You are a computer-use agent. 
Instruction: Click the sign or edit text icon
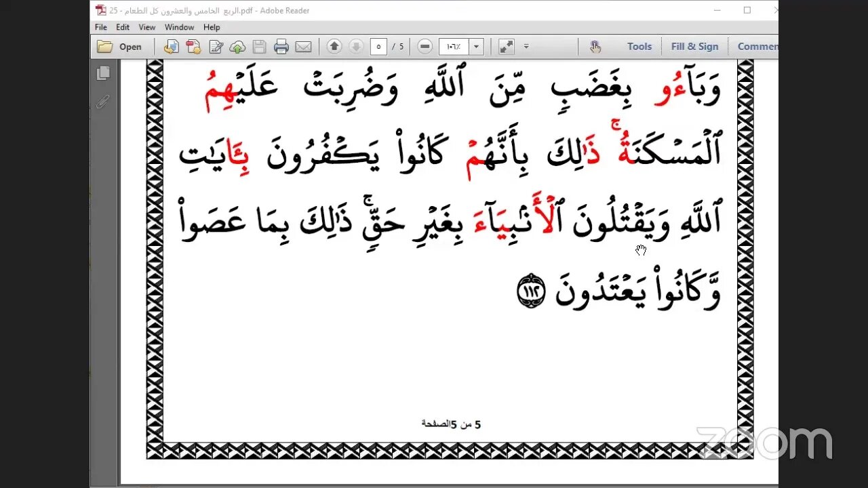point(216,47)
